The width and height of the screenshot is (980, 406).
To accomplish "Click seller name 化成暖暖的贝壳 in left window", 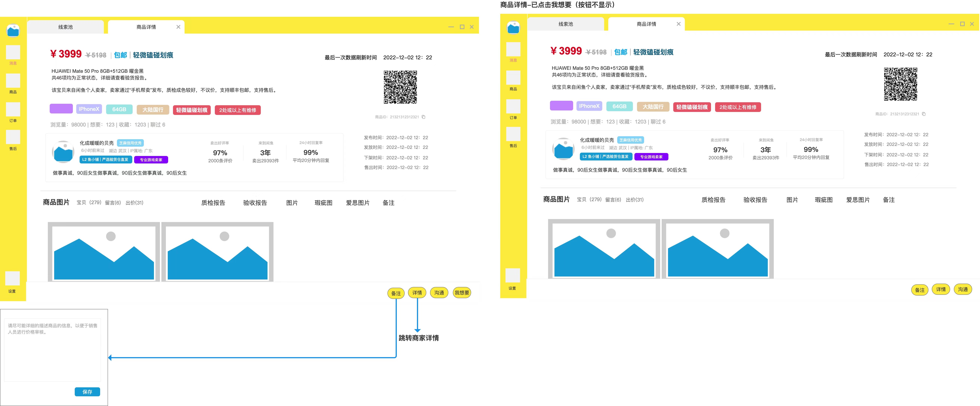I will tap(97, 143).
